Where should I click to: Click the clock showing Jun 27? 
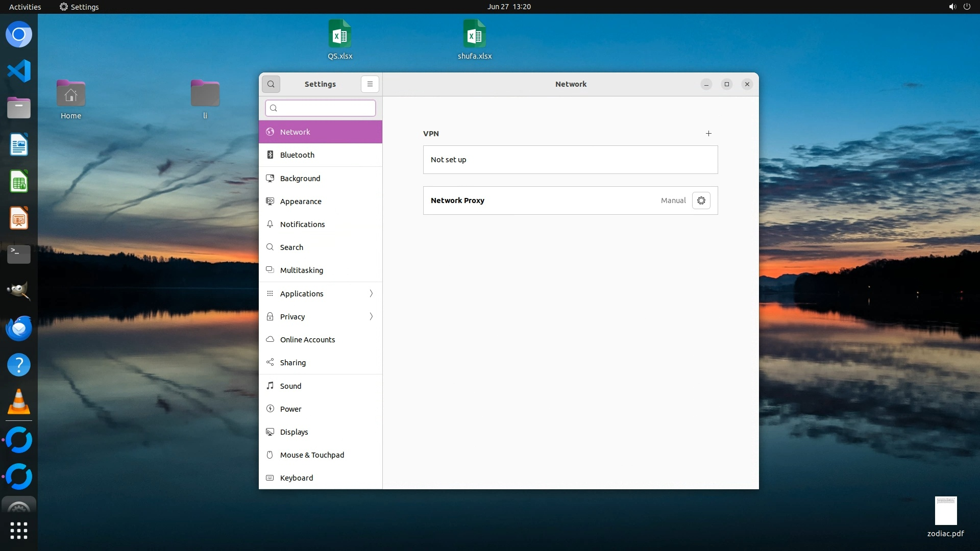pos(508,7)
